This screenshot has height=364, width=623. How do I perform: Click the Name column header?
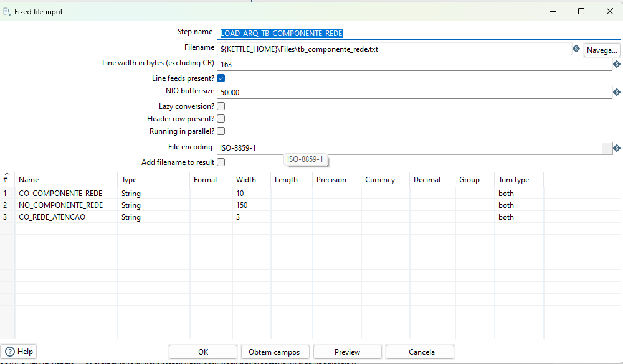pos(66,180)
